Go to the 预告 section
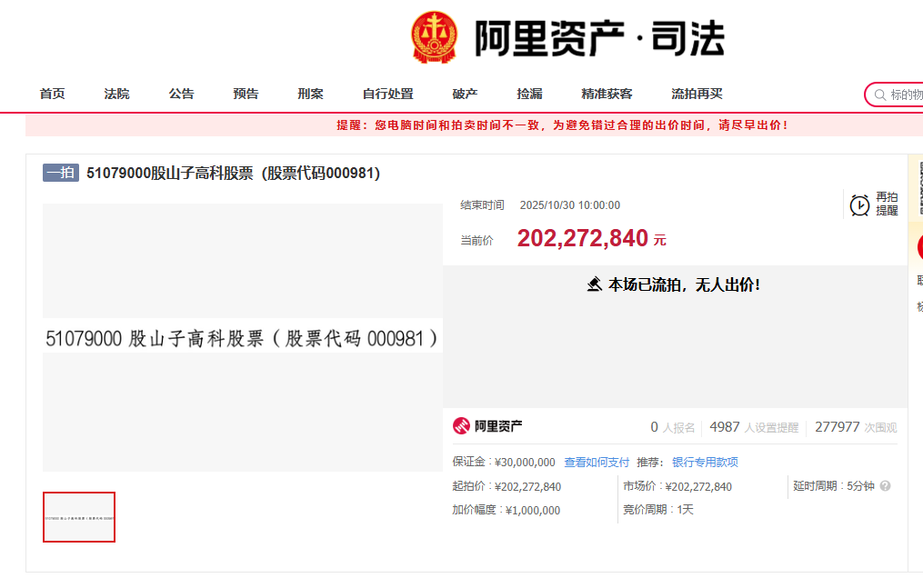 [246, 94]
